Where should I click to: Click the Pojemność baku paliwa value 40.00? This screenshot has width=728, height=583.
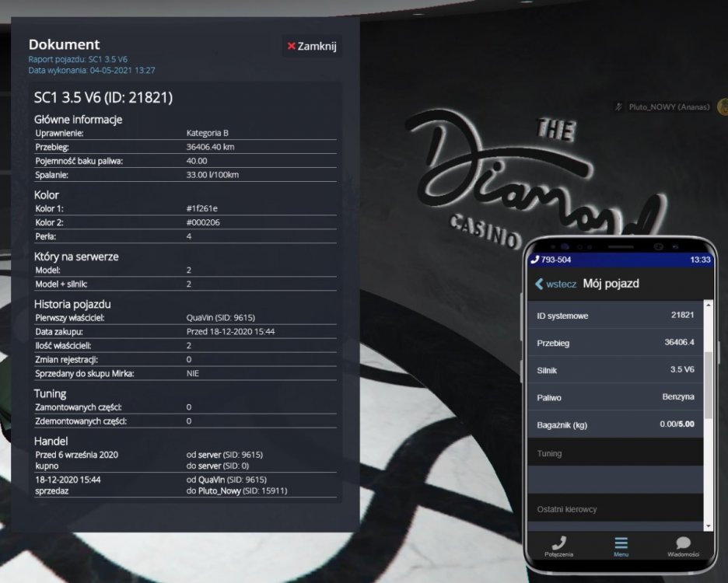[197, 161]
